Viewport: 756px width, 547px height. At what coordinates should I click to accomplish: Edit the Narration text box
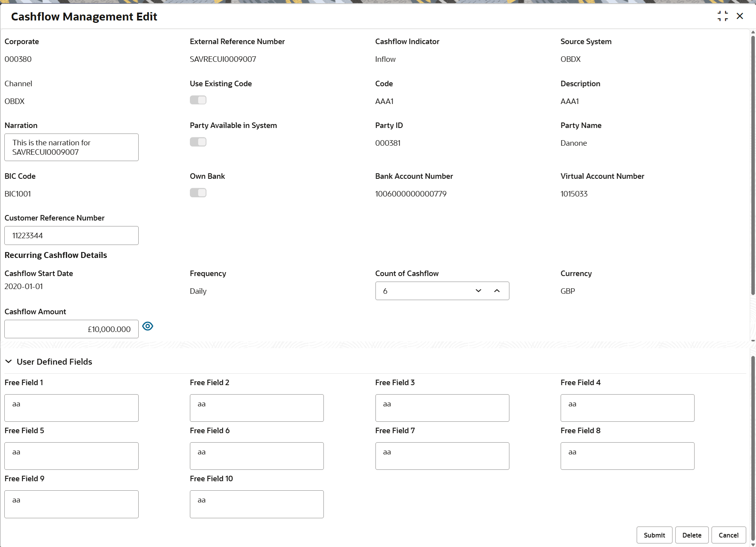[71, 147]
